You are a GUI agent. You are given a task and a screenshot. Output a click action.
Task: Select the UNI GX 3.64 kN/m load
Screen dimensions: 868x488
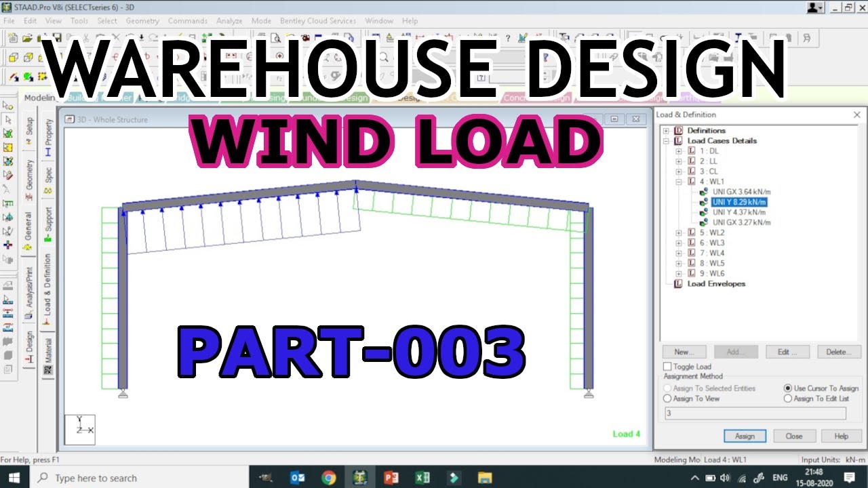point(741,192)
